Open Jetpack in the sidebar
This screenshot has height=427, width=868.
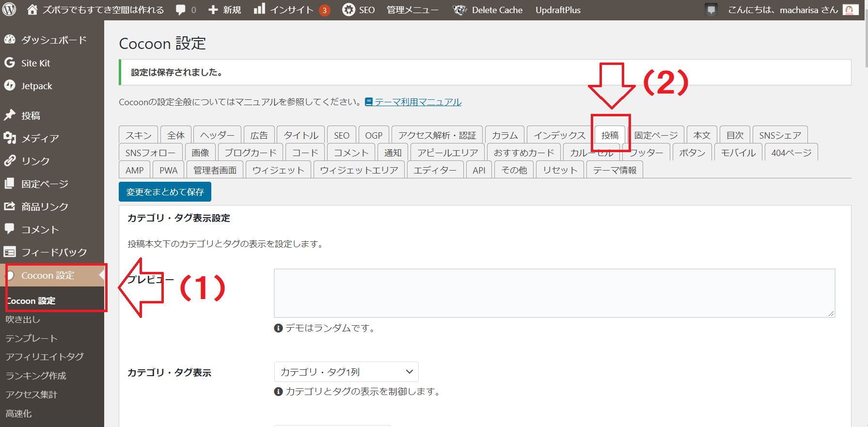[36, 86]
